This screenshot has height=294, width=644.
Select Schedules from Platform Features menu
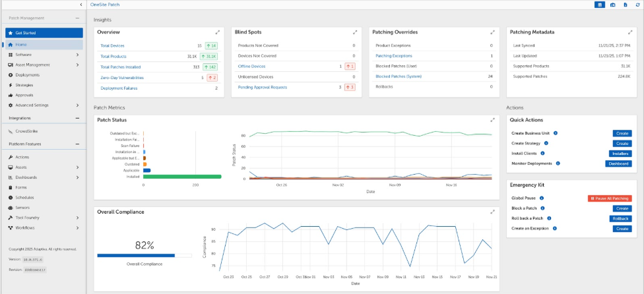(24, 197)
